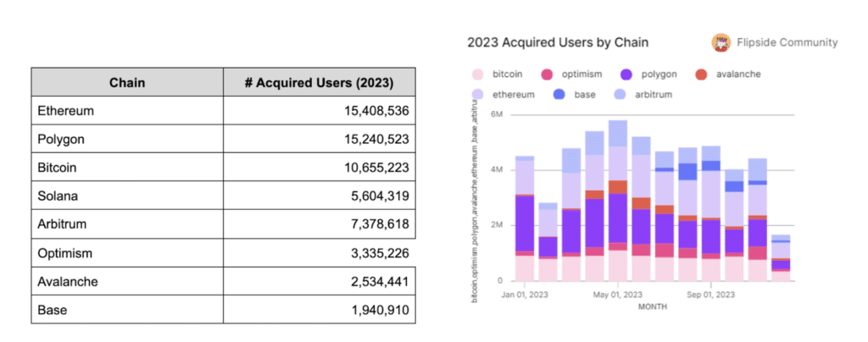Click the rotated y-axis chain names title

[x=475, y=201]
